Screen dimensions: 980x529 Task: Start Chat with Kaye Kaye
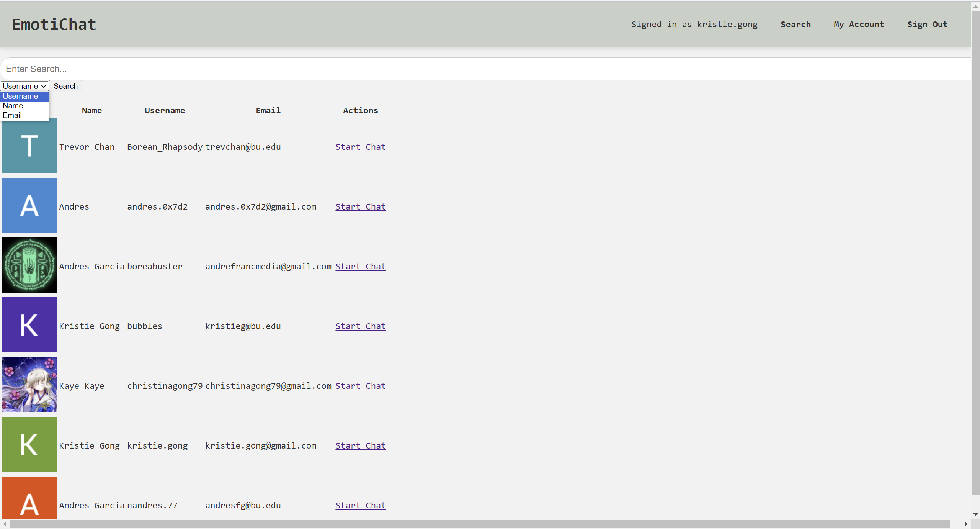pos(360,386)
